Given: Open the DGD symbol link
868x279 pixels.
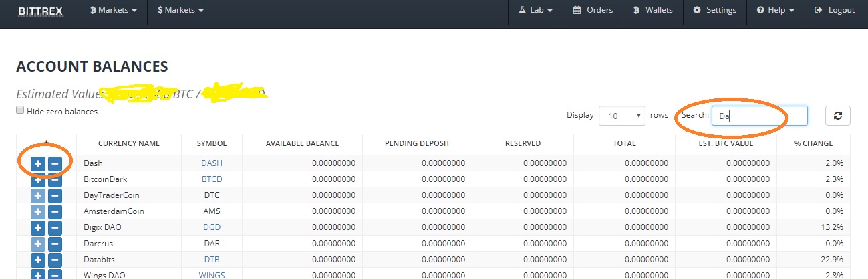Looking at the screenshot, I should tap(212, 227).
